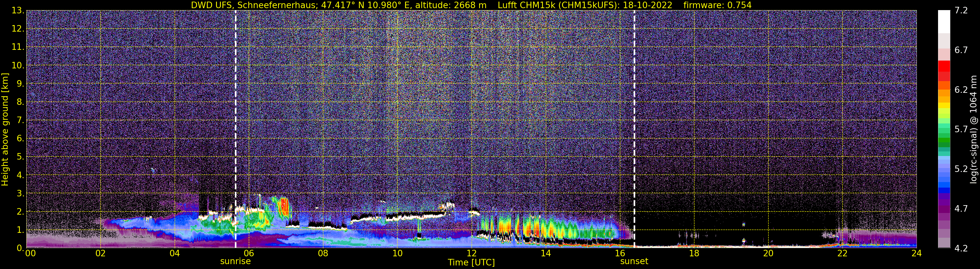Click the '4.2' colorbar value
The image size is (980, 269).
[x=961, y=248]
